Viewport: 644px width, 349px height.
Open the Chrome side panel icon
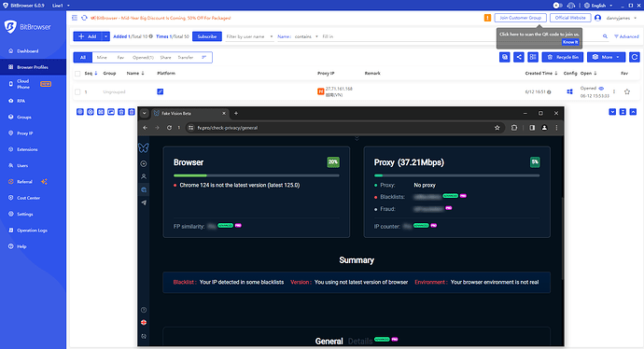(532, 128)
